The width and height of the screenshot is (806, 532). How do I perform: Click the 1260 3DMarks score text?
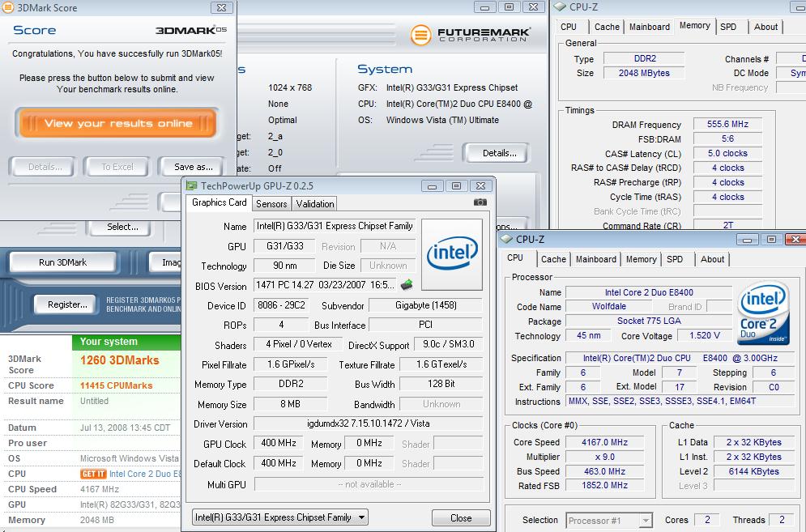(x=119, y=360)
